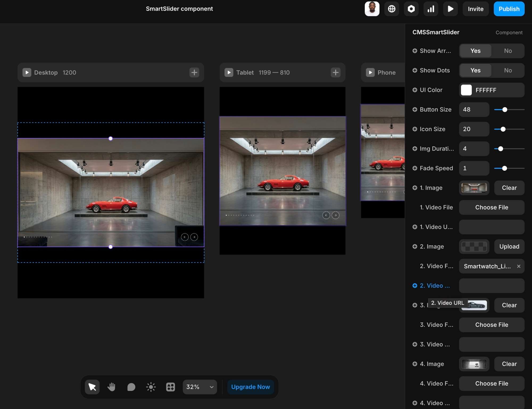
Task: Select the comment tool
Action: click(x=131, y=387)
